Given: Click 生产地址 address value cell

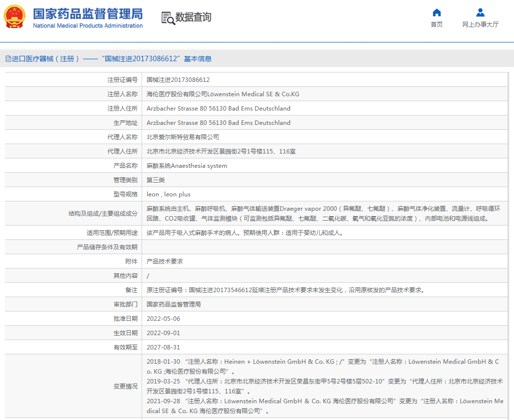Looking at the screenshot, I should (x=325, y=122).
